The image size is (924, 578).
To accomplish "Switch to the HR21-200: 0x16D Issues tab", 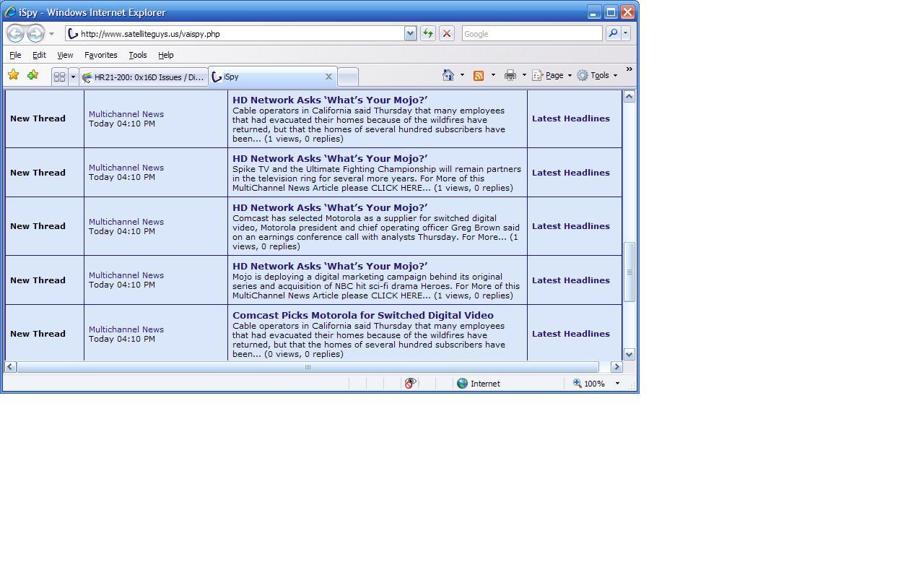I will coord(144,77).
